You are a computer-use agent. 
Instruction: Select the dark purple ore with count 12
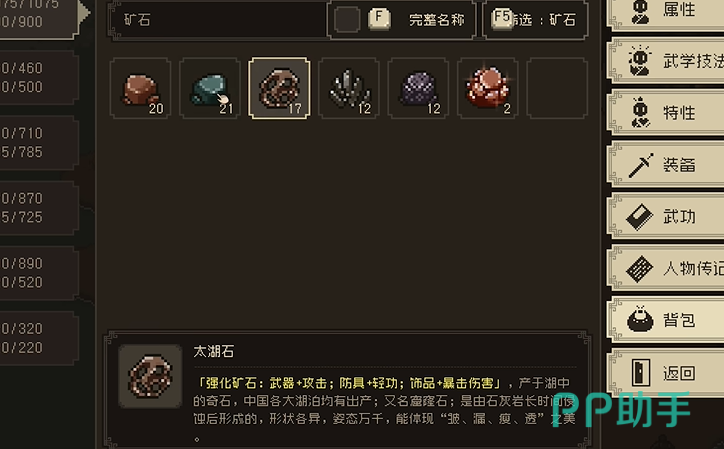[418, 88]
